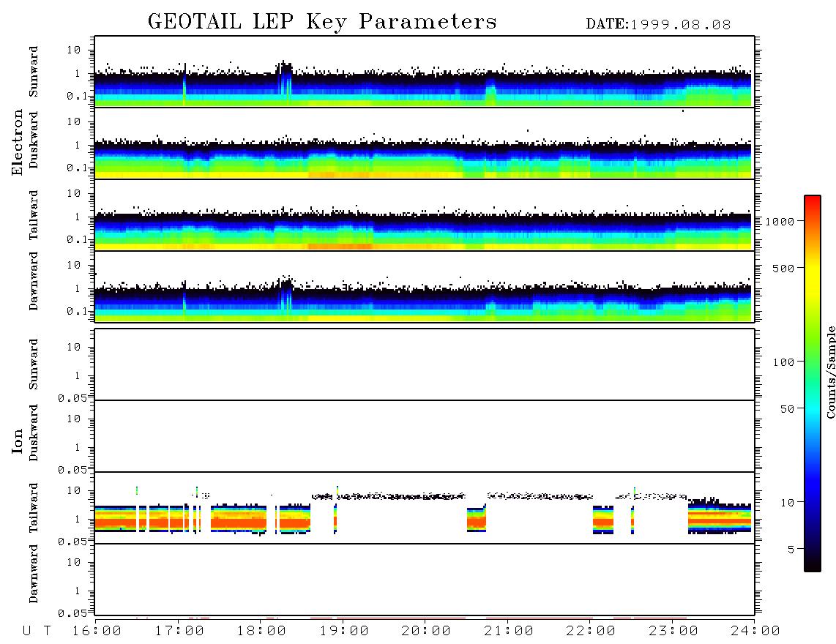
Task: Select the Ion 'Tailward' axis label
Action: pyautogui.click(x=34, y=508)
